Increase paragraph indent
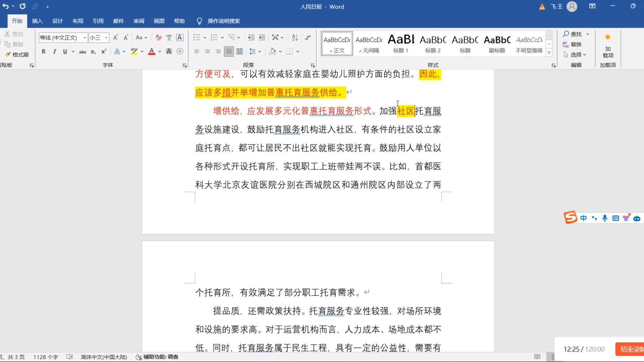The width and height of the screenshot is (644, 362). (x=262, y=37)
